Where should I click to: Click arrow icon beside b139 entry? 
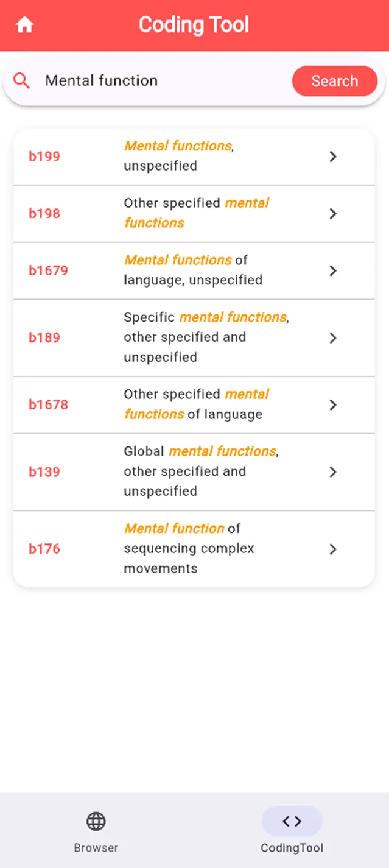333,472
